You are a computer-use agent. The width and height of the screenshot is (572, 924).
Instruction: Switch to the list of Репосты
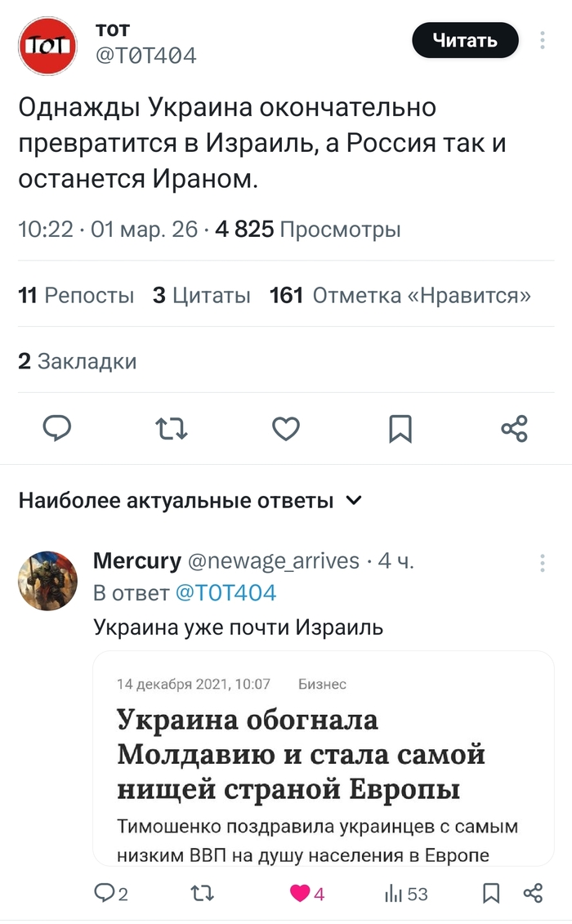pyautogui.click(x=77, y=296)
